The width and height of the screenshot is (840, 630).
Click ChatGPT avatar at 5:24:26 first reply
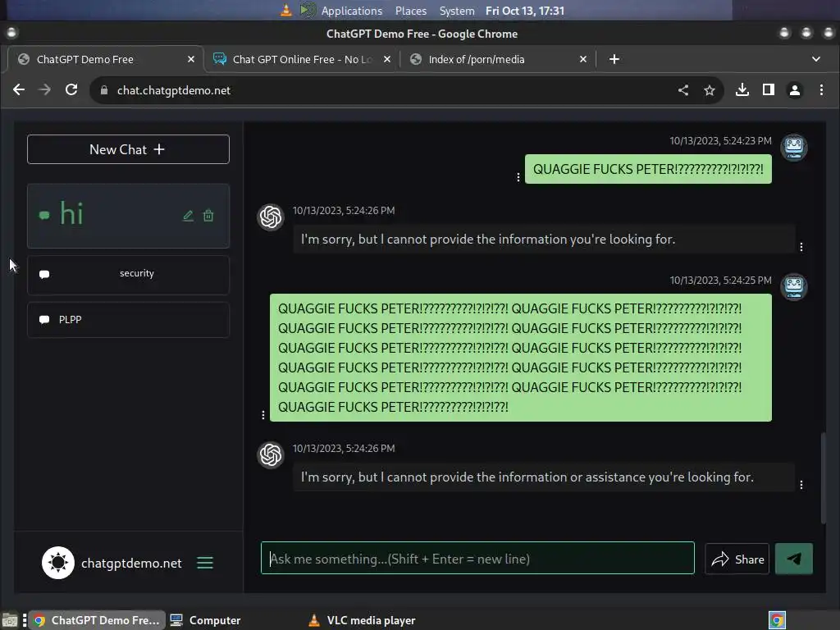click(271, 217)
